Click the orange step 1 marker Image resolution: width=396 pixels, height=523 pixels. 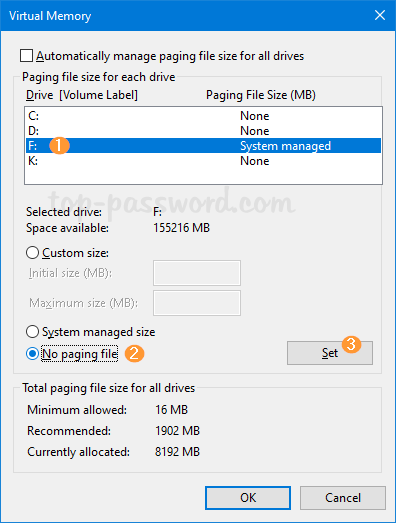[x=59, y=146]
